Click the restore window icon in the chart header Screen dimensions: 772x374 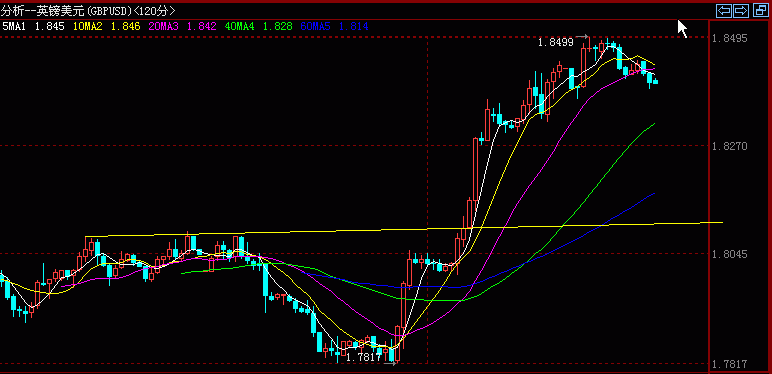tap(761, 10)
